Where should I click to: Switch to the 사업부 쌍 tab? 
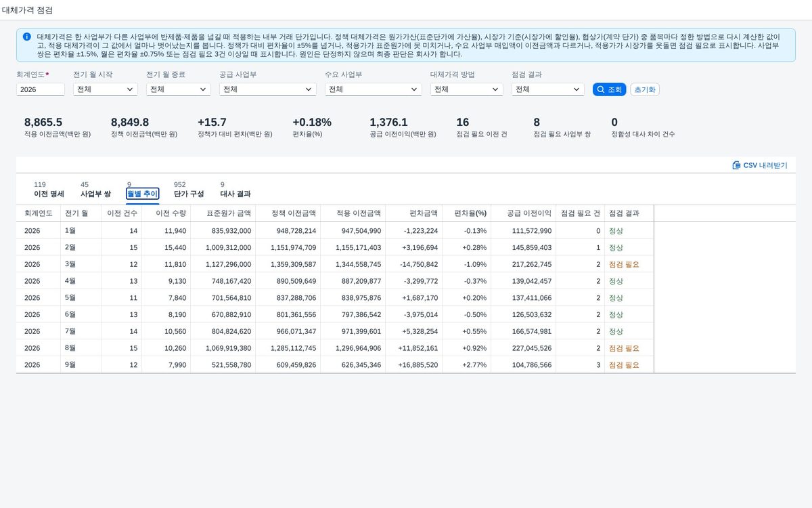point(95,190)
